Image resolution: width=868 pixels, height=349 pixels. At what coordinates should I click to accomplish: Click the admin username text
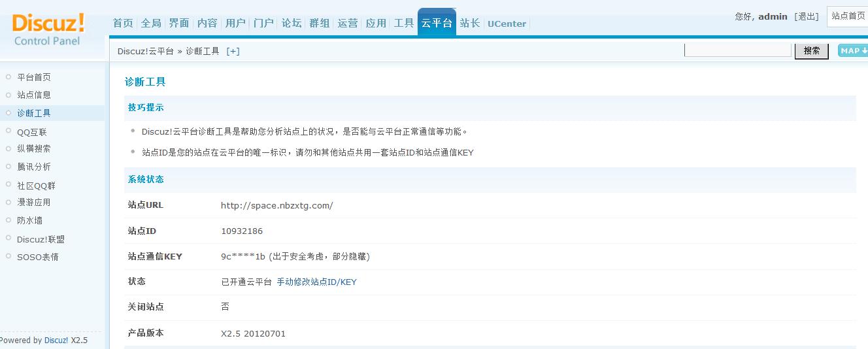pos(773,16)
